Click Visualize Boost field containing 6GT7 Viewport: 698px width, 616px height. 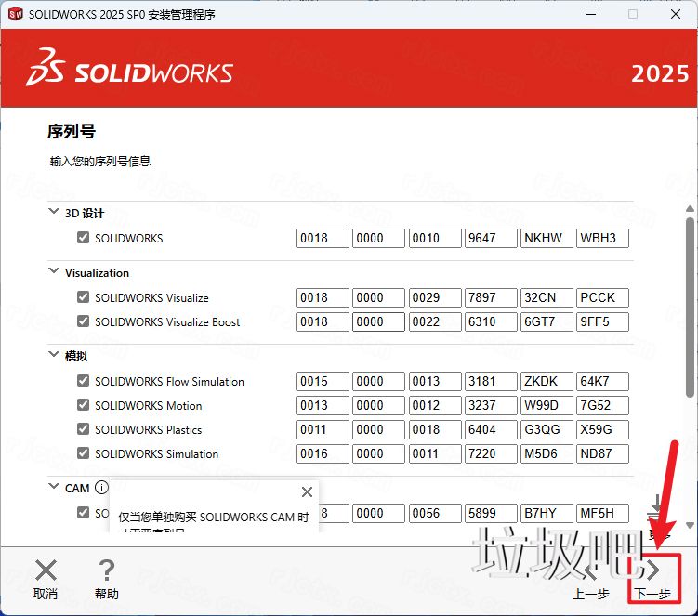[547, 321]
